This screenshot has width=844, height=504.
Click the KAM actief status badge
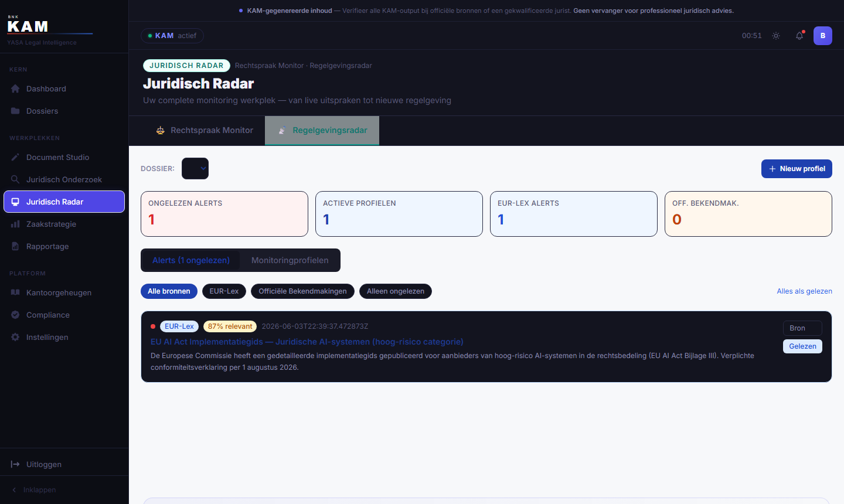click(172, 36)
